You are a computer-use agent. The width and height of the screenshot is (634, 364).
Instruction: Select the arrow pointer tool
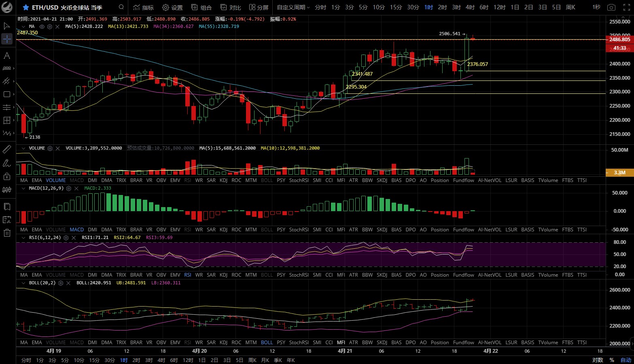tap(7, 26)
